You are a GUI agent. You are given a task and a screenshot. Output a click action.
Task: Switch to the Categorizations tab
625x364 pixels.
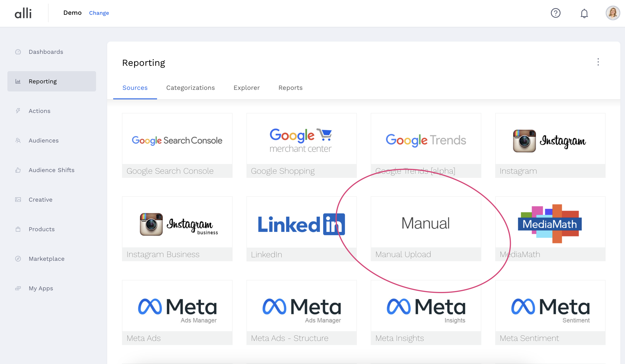[x=191, y=88]
